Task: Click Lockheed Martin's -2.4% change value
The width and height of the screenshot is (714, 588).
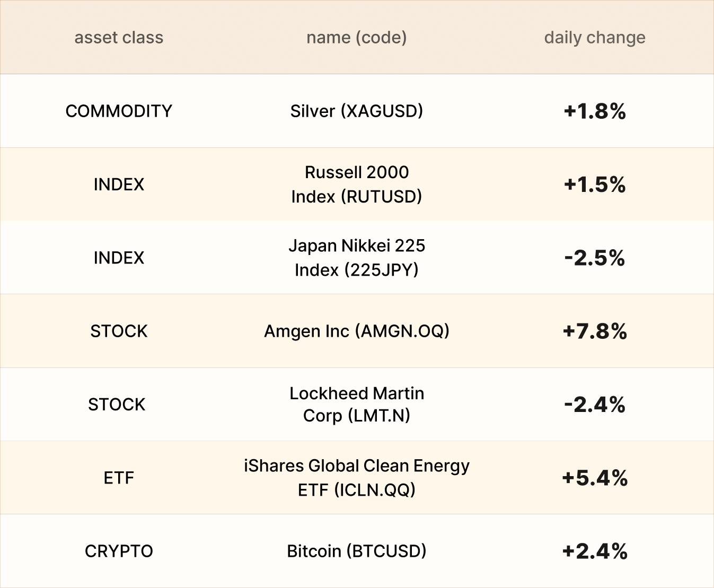Action: pyautogui.click(x=595, y=405)
